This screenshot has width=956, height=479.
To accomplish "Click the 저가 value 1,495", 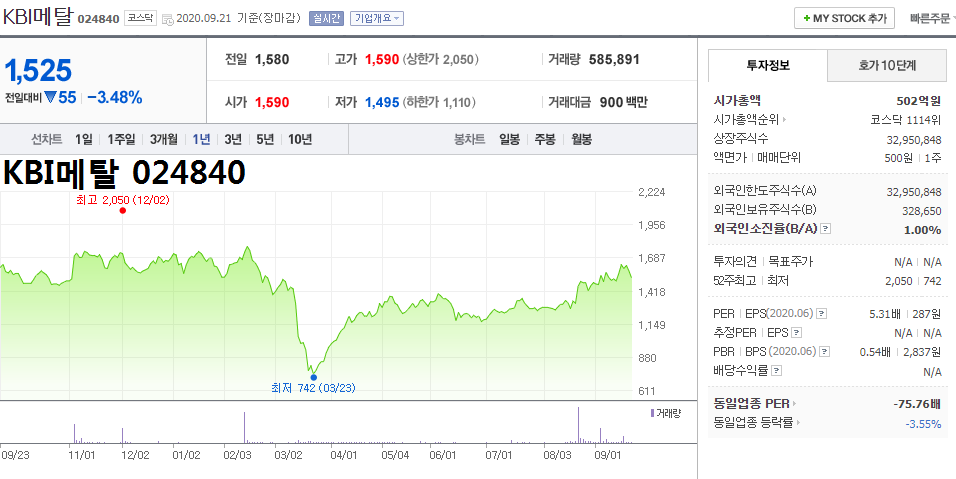I will pyautogui.click(x=382, y=102).
